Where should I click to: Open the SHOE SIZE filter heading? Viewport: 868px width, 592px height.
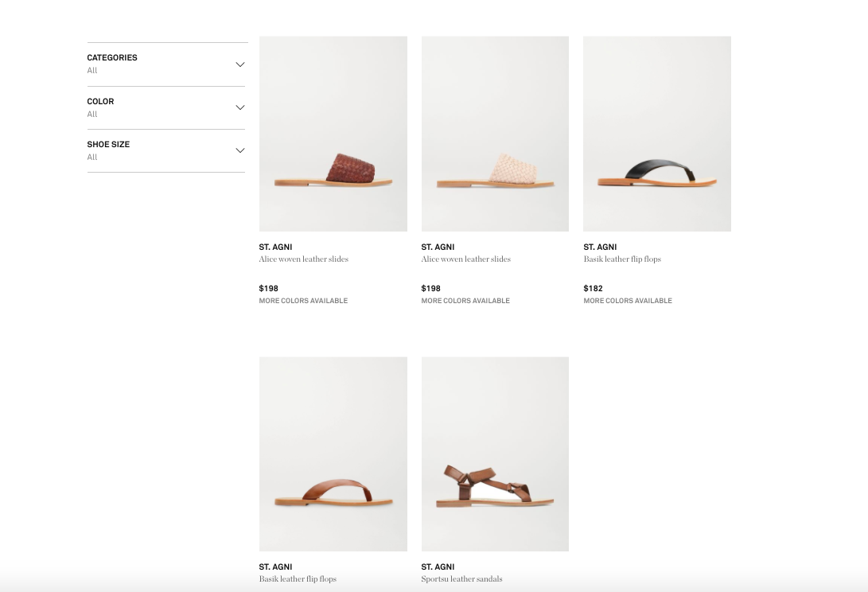pyautogui.click(x=108, y=144)
